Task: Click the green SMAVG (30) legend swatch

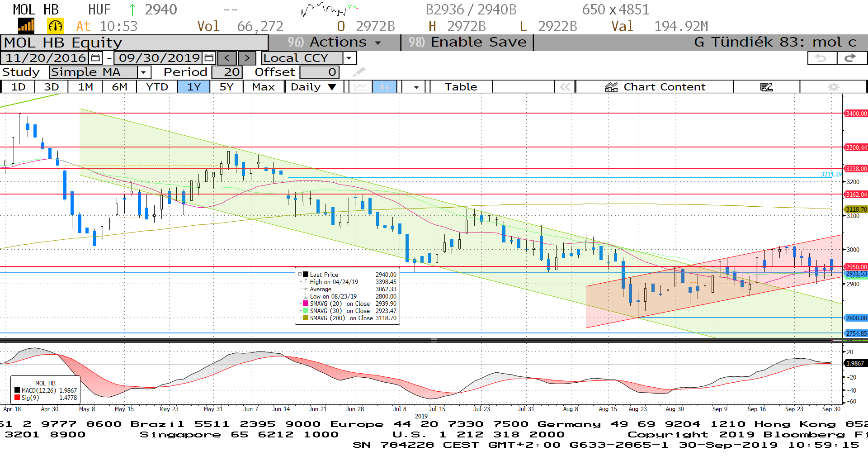Action: pos(306,311)
